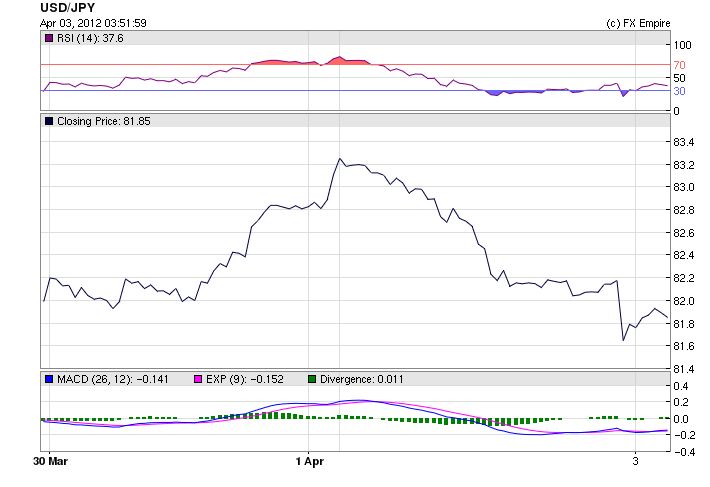This screenshot has width=710, height=487.
Task: Click the Closing Price: 81.85 label
Action: [x=104, y=121]
